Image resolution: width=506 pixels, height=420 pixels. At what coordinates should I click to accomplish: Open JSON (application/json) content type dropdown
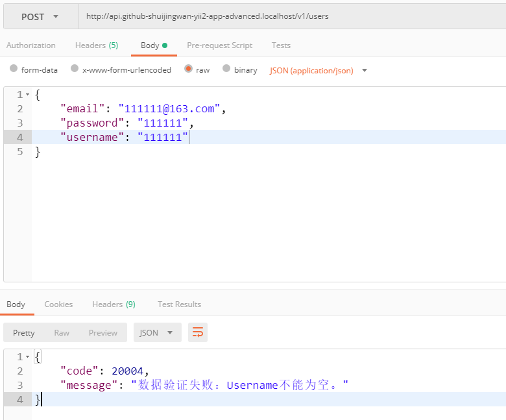pos(318,70)
